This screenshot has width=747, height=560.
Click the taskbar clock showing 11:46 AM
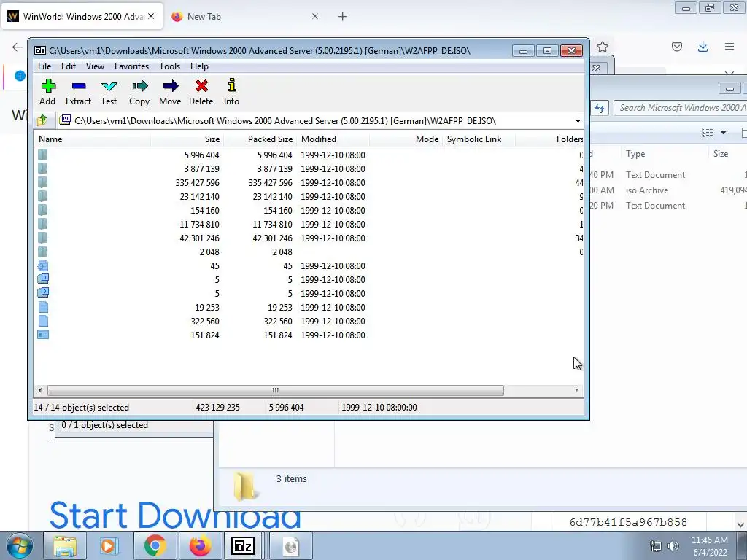pos(710,546)
